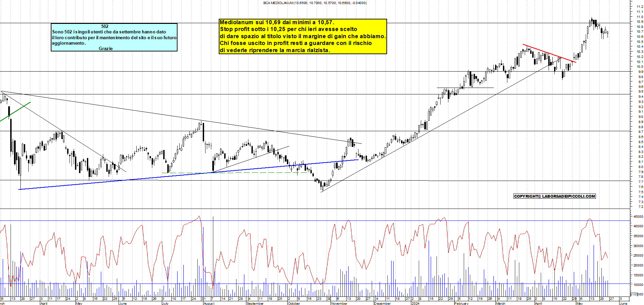Click the word 'aggiornamento.' in the blue box
Viewport: 644px width, 305px height.
click(x=69, y=43)
